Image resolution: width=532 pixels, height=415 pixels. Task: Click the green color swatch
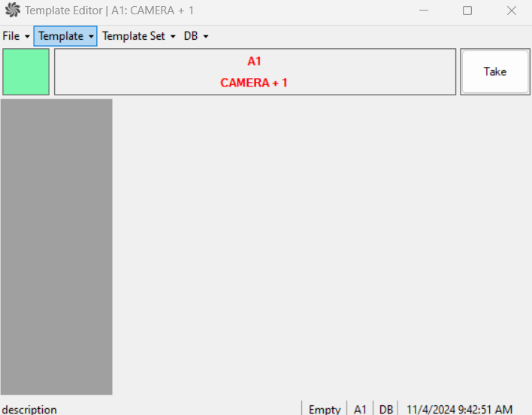(x=26, y=71)
